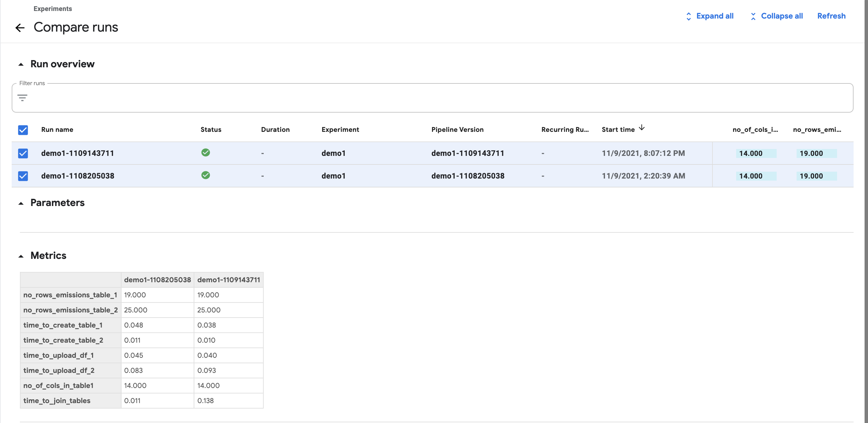
Task: Sort by the Experiment column header
Action: [x=340, y=130]
